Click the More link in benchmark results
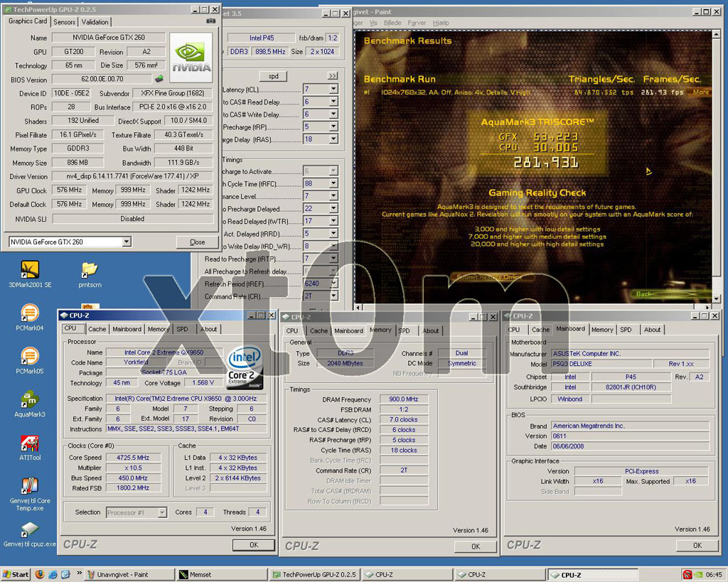Screen dimensions: 728x582 pyautogui.click(x=700, y=92)
